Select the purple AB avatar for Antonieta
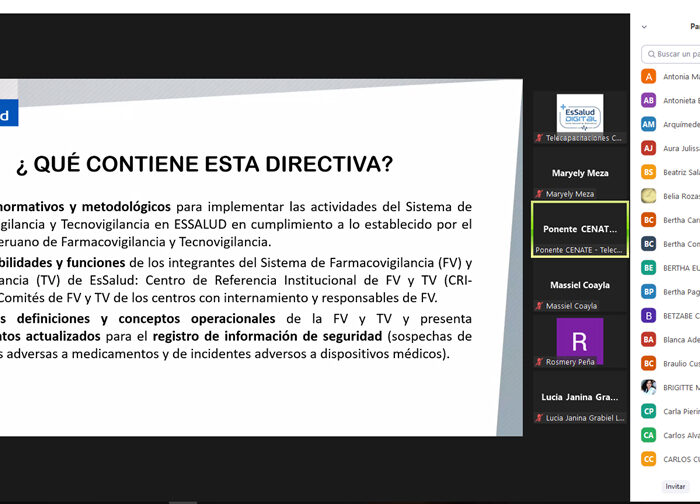 click(x=649, y=100)
